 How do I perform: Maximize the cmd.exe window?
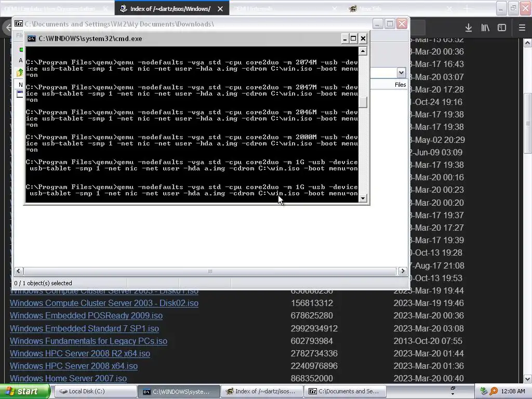tap(353, 38)
